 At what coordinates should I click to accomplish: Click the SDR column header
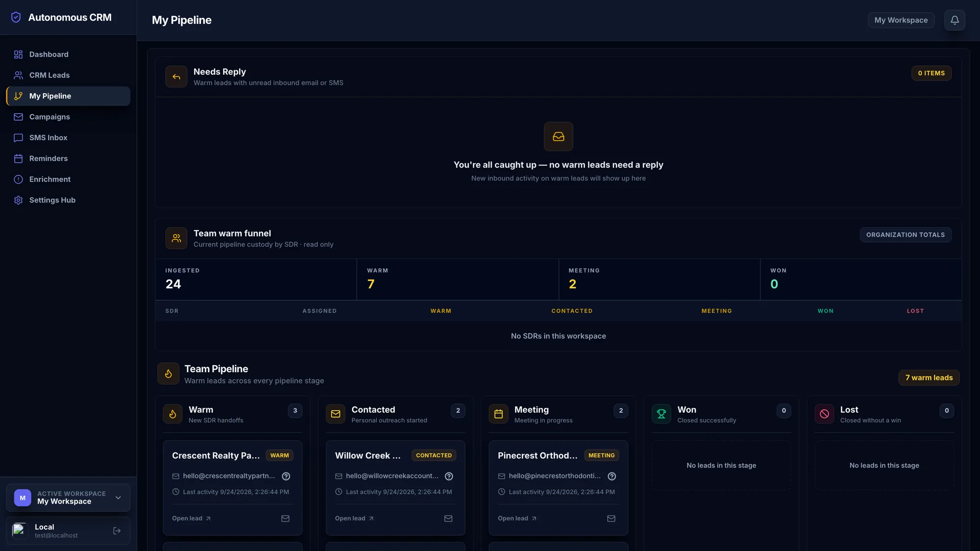tap(172, 311)
